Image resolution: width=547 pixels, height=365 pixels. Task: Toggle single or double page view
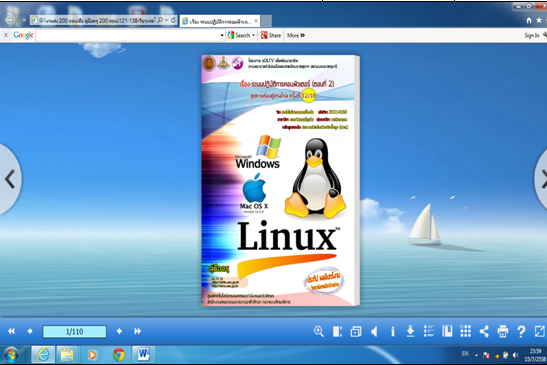(337, 331)
